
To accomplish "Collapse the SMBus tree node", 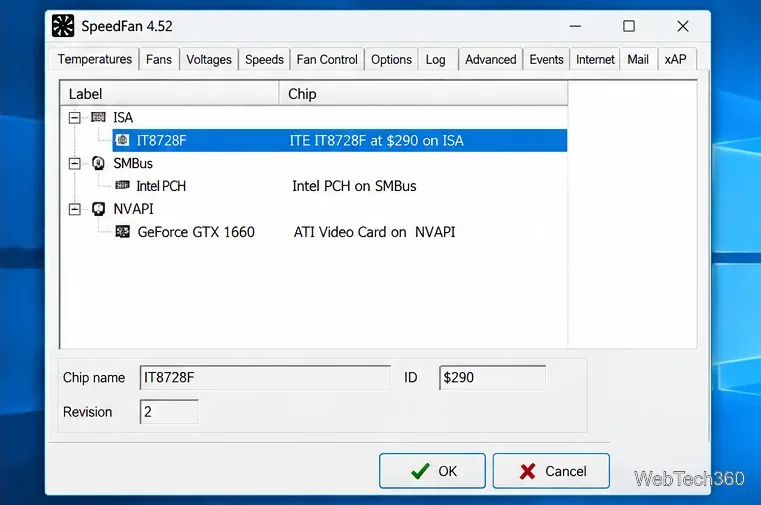I will (x=74, y=163).
